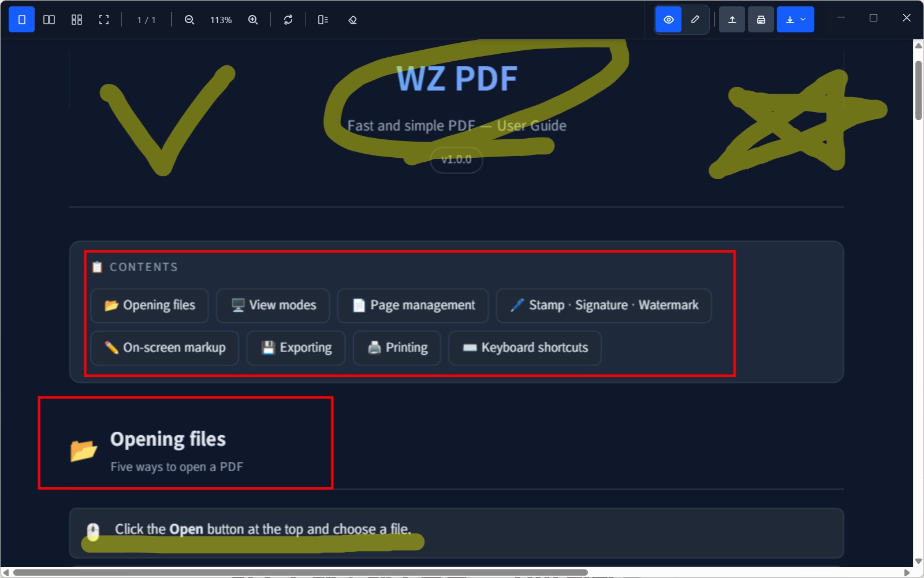Close the WZ PDF window
This screenshot has width=924, height=578.
pos(907,18)
